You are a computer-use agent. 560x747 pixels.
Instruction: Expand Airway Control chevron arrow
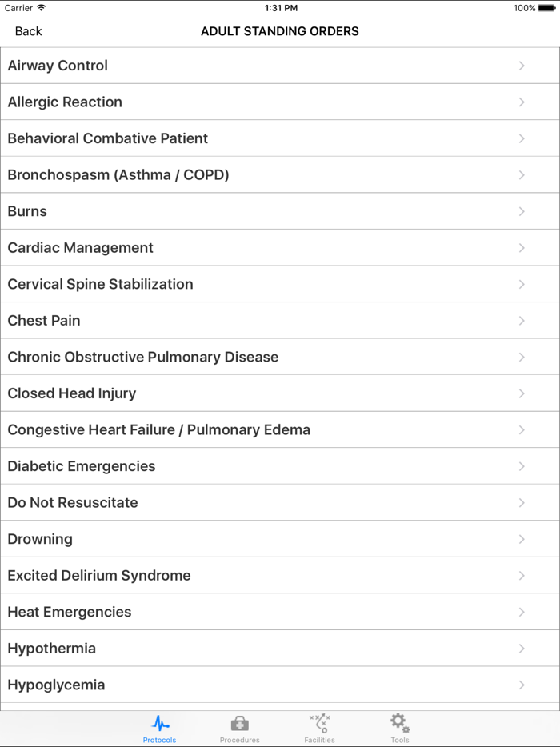[x=522, y=66]
